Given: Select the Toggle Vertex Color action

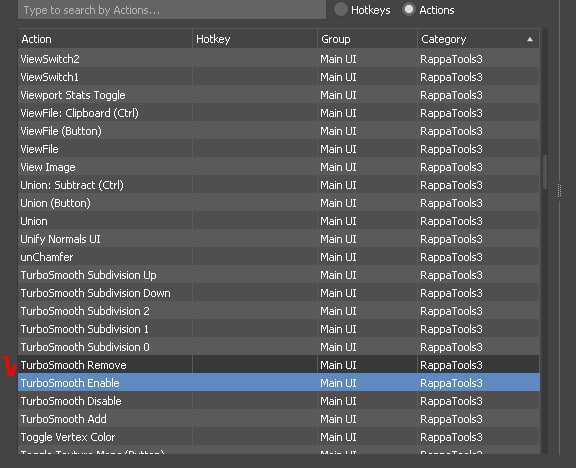Looking at the screenshot, I should click(279, 437).
